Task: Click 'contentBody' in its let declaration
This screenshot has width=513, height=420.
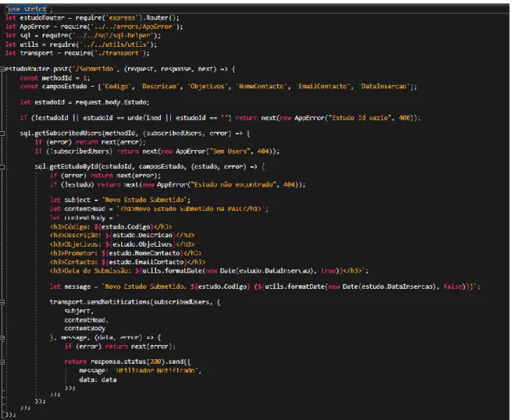Action: click(84, 218)
